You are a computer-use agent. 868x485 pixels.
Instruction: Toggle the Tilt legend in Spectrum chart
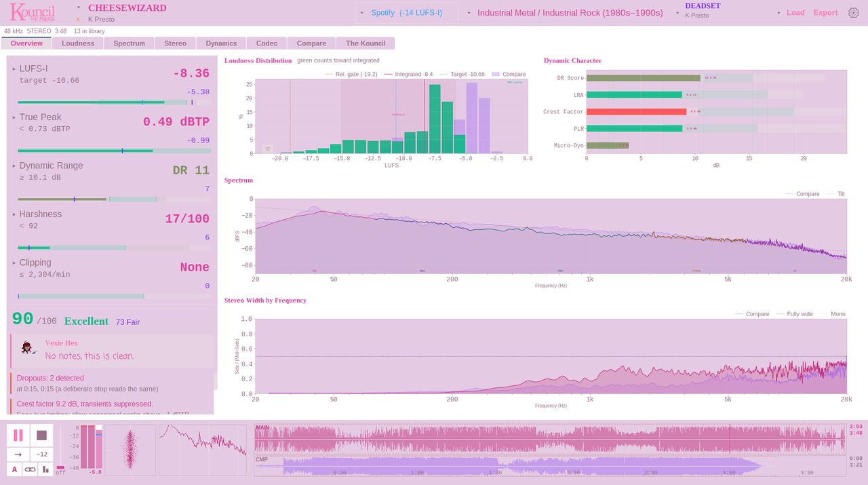tap(836, 194)
